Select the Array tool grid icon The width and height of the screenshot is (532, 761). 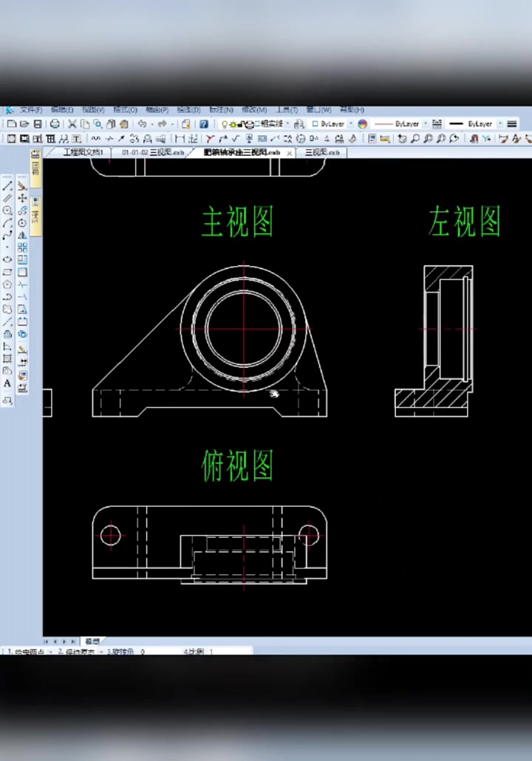tap(22, 248)
